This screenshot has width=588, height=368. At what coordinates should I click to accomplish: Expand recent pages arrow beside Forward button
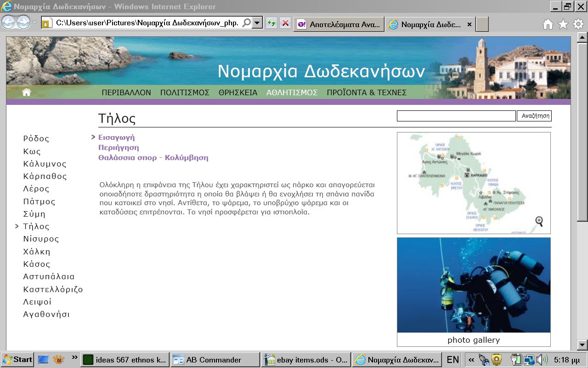(x=35, y=23)
